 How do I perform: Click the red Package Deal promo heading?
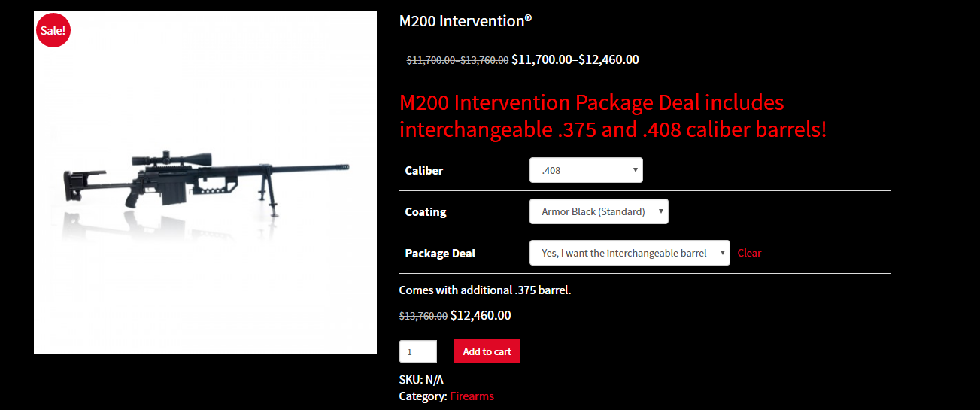(x=613, y=116)
